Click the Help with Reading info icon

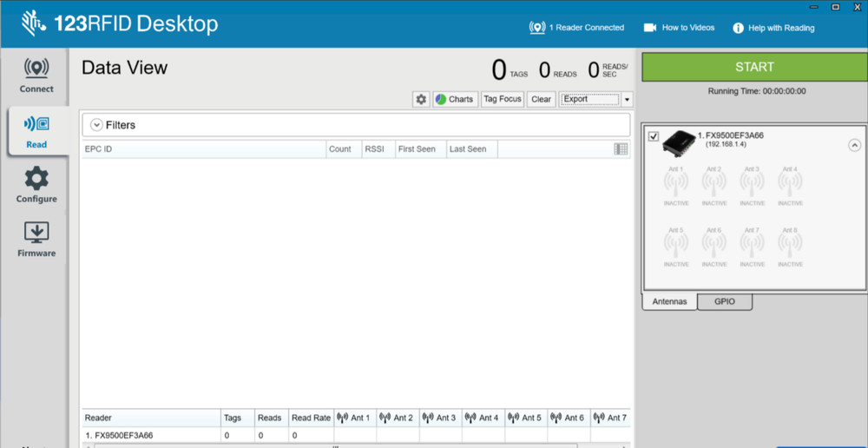pyautogui.click(x=738, y=29)
